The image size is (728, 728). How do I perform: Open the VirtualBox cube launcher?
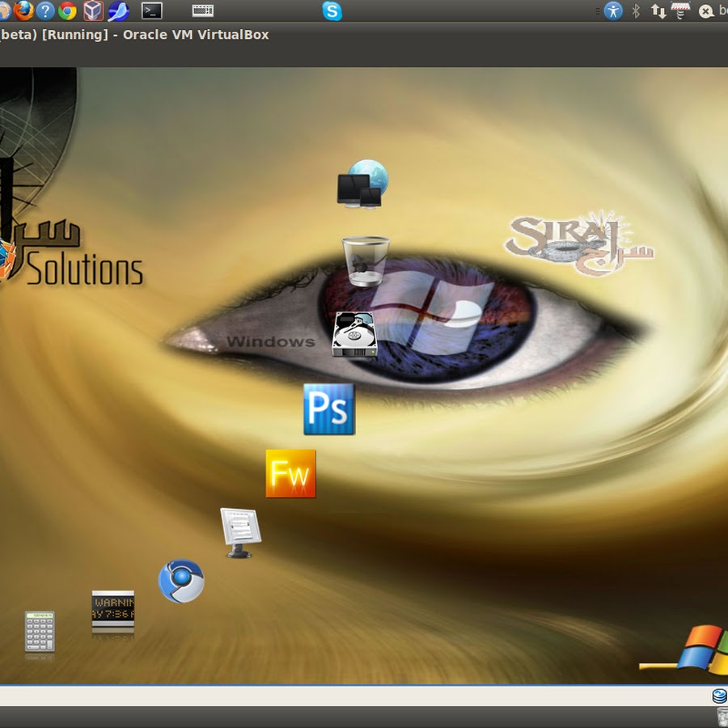tap(93, 11)
